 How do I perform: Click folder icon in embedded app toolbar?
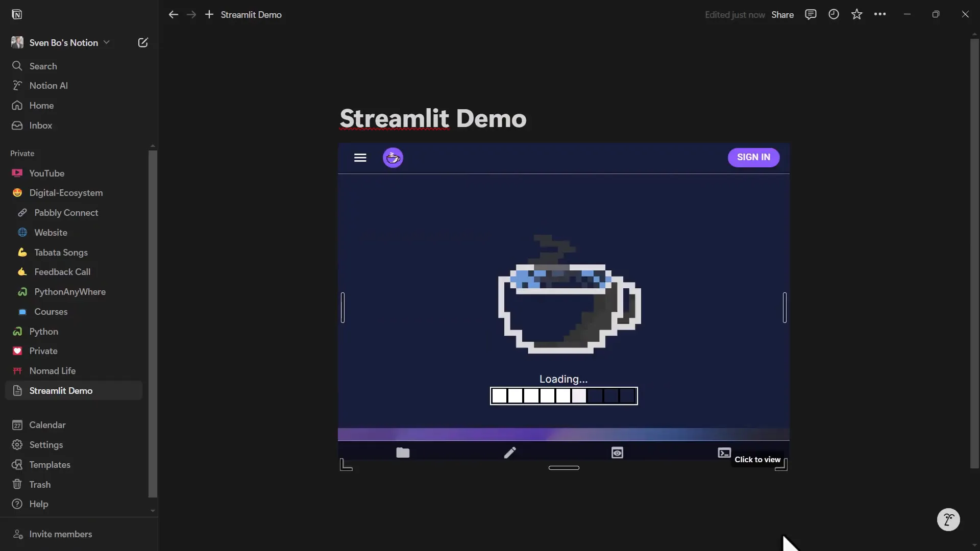pyautogui.click(x=403, y=453)
